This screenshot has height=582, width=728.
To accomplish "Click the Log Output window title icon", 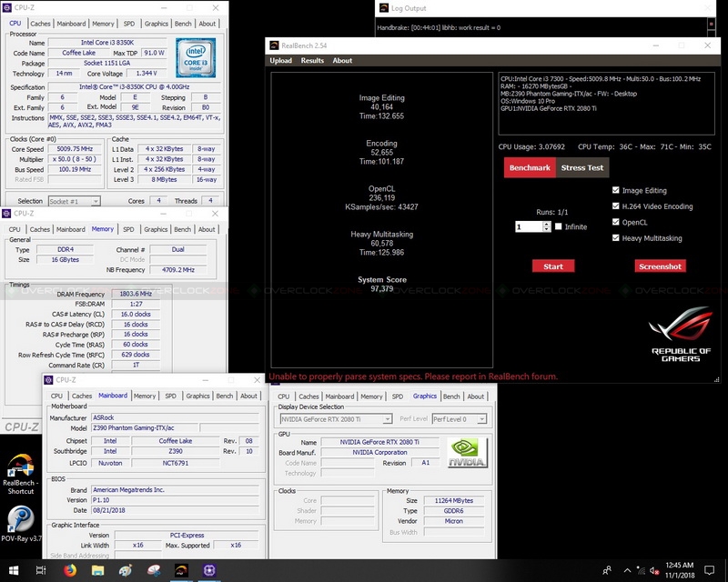I will click(383, 8).
